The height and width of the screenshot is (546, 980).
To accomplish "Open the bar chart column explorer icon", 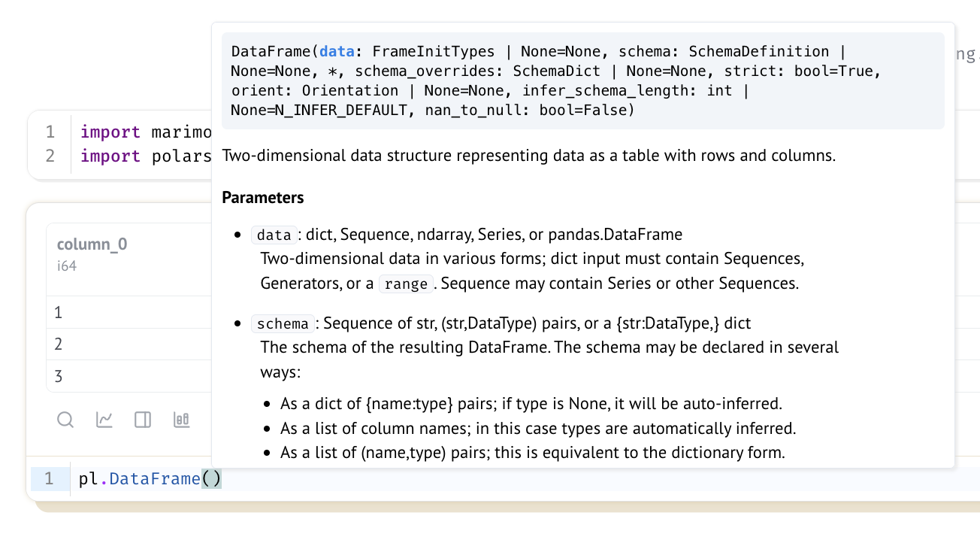I will point(181,420).
